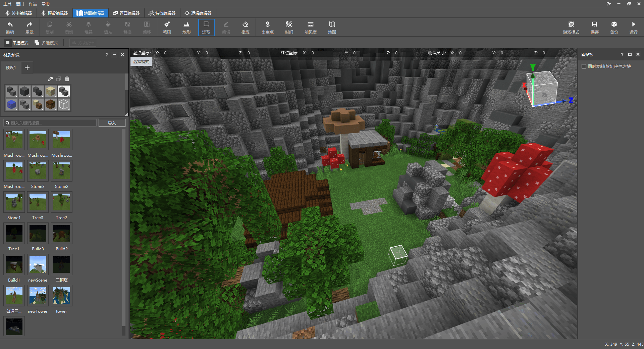Select the empty wireframe cube swatch

point(64,105)
